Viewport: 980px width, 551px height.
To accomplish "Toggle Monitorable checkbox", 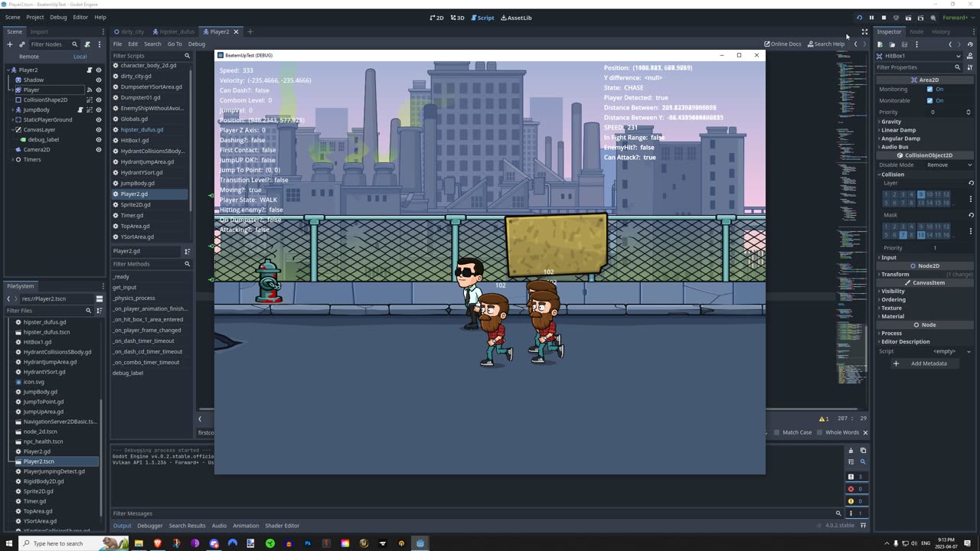I will click(930, 101).
